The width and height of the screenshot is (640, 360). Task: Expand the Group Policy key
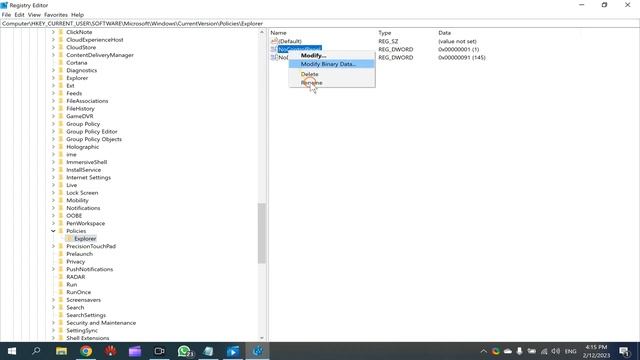53,124
